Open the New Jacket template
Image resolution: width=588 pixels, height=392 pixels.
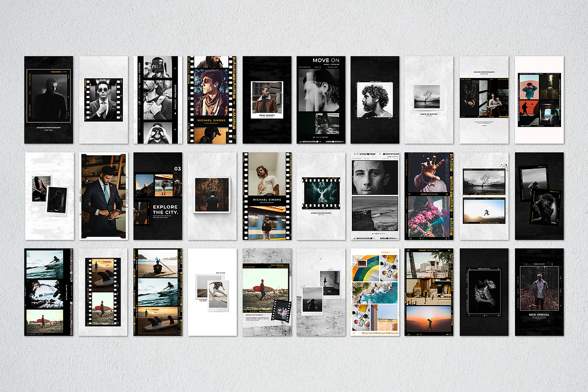[267, 99]
